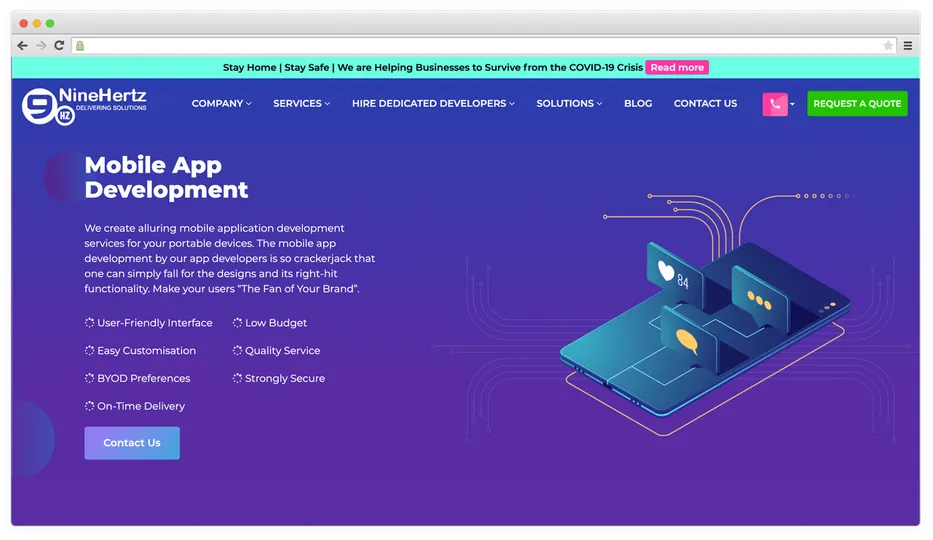Image resolution: width=933 pixels, height=540 pixels.
Task: Click into the browser address bar
Action: [480, 46]
